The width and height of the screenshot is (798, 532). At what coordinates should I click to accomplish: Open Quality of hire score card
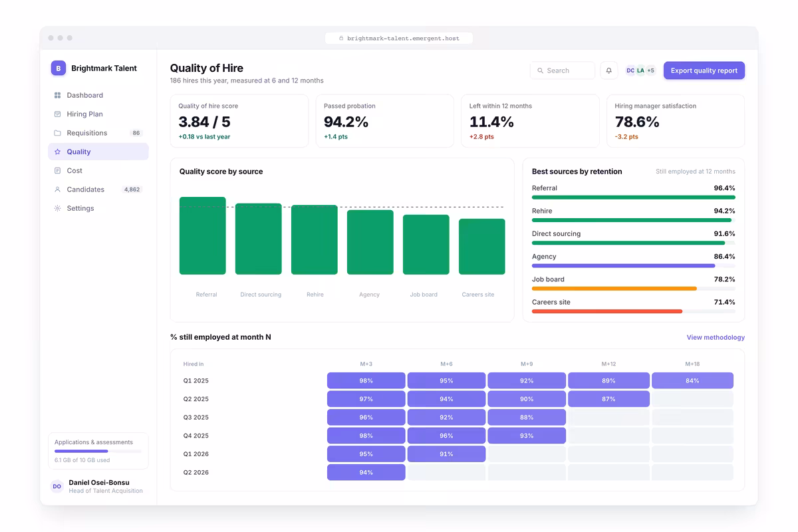[239, 121]
